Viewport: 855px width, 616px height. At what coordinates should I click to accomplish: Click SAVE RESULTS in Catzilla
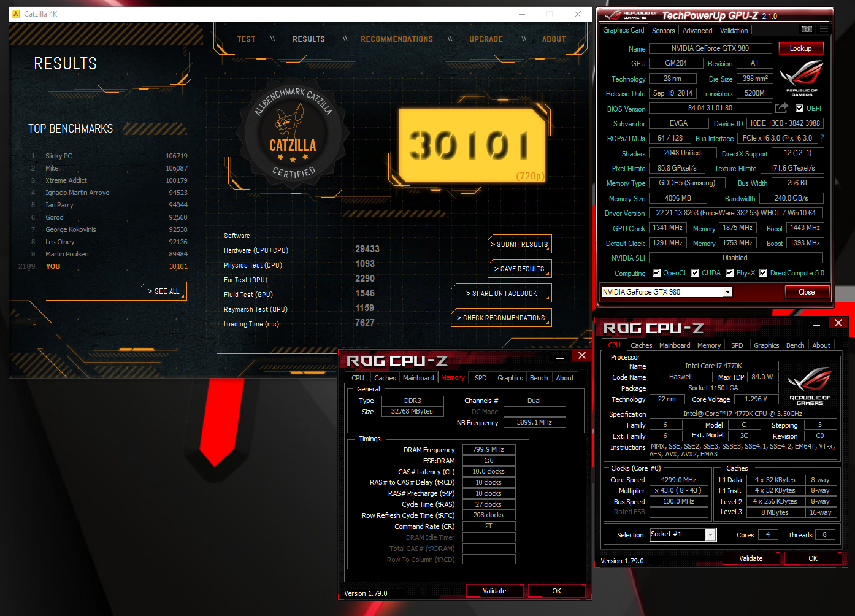520,269
